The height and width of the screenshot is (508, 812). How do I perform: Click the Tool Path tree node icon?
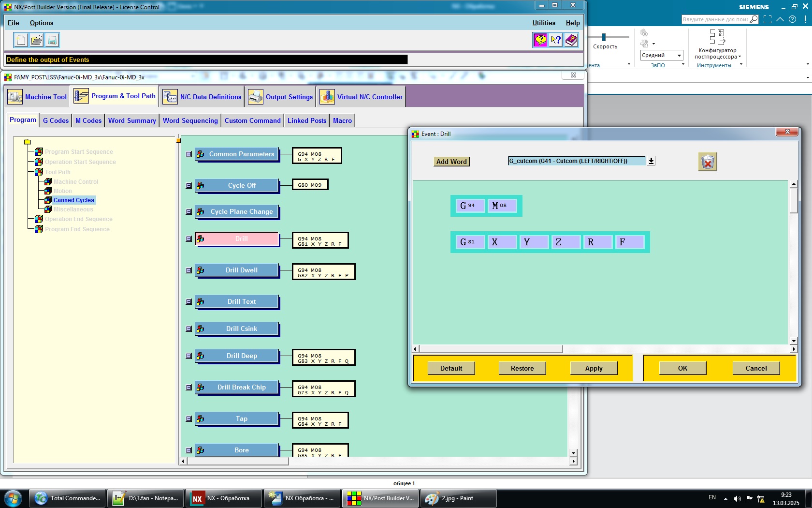(x=39, y=172)
